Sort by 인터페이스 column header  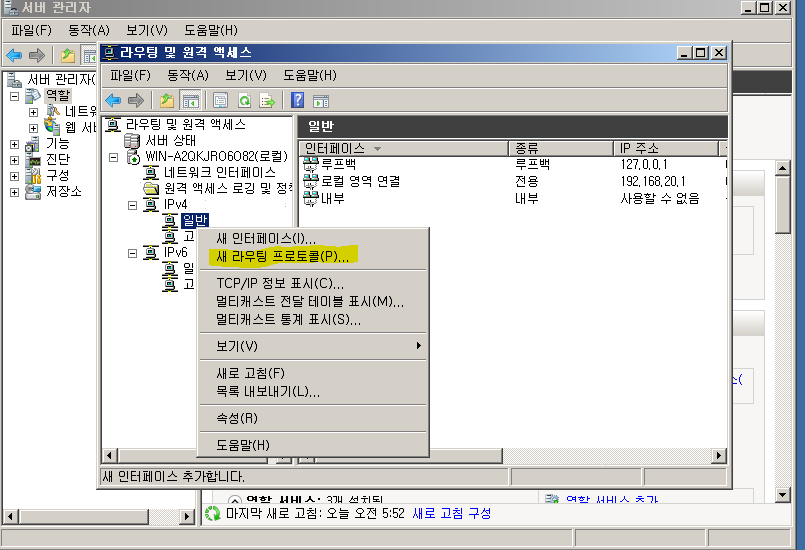[403, 148]
